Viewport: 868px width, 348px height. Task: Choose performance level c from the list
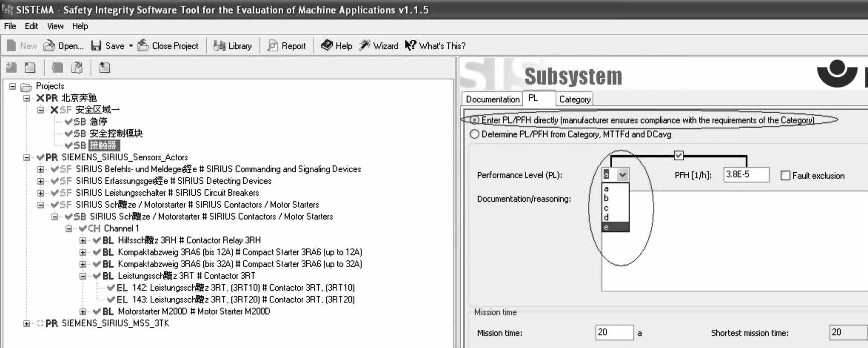click(615, 208)
